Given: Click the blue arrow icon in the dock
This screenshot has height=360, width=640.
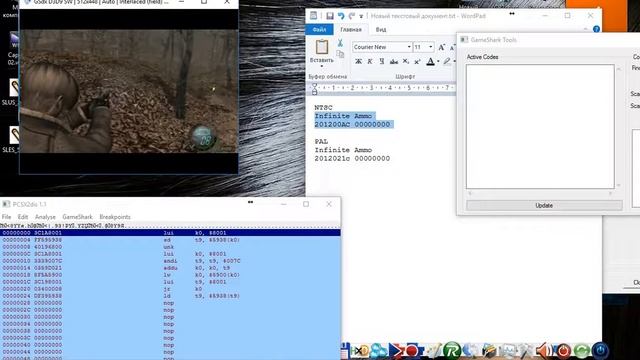Looking at the screenshot, I should 396,351.
